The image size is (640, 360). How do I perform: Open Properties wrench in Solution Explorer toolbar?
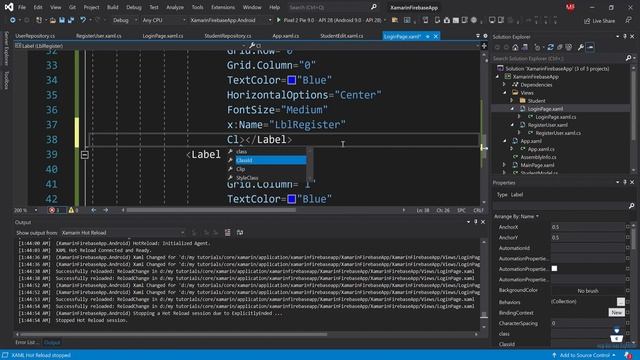coord(580,47)
